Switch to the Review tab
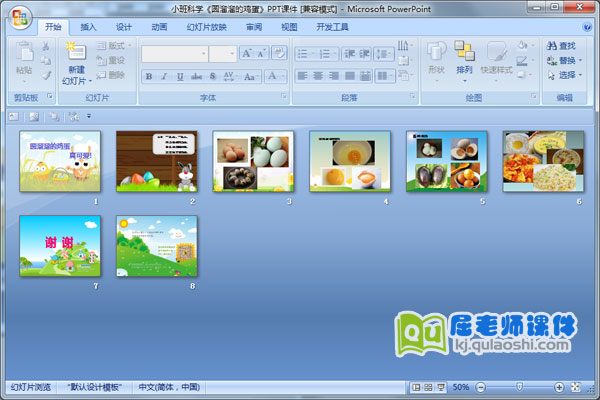Screen dimensions: 600x400 [254, 27]
